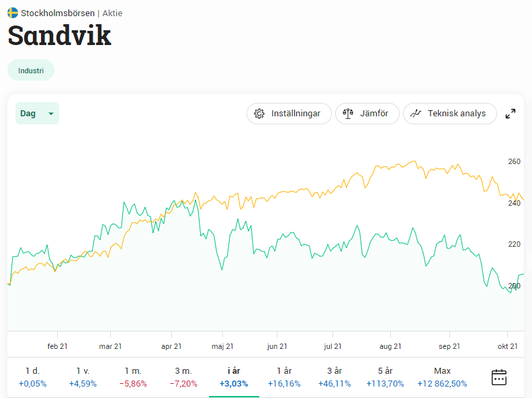Select the i år period tab

coord(234,377)
